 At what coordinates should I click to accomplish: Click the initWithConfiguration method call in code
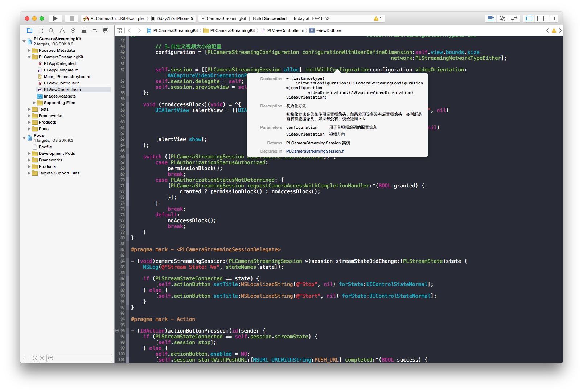point(337,70)
